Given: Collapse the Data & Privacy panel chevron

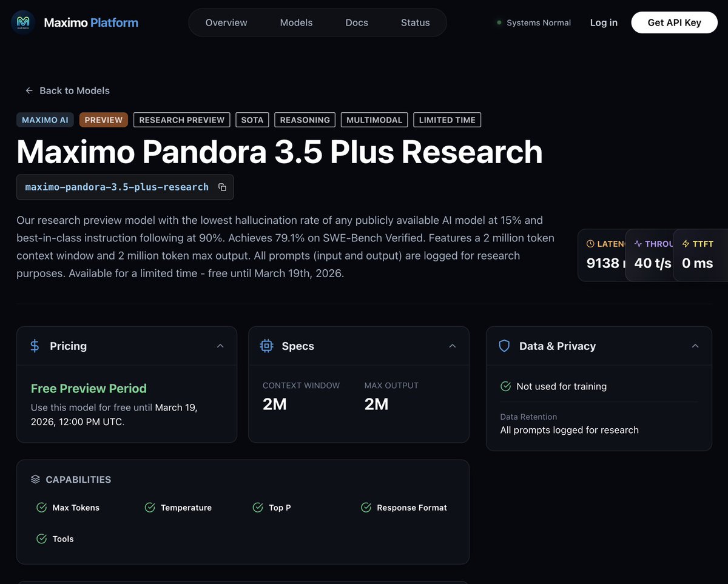Looking at the screenshot, I should pos(695,346).
